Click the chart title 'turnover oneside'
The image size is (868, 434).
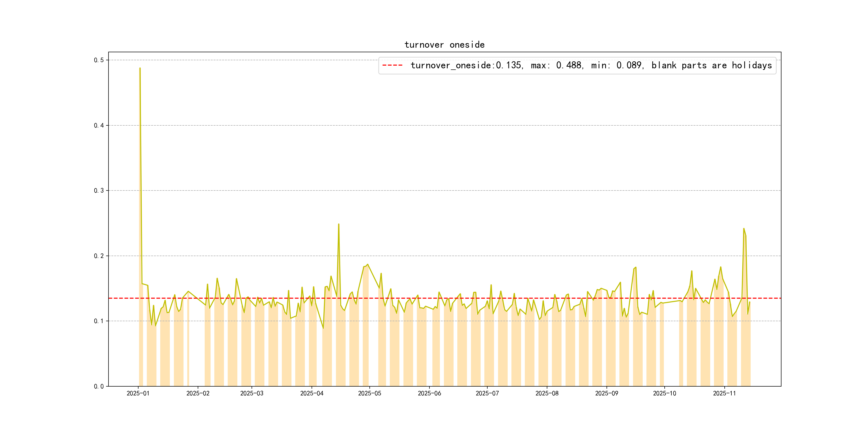pyautogui.click(x=444, y=45)
